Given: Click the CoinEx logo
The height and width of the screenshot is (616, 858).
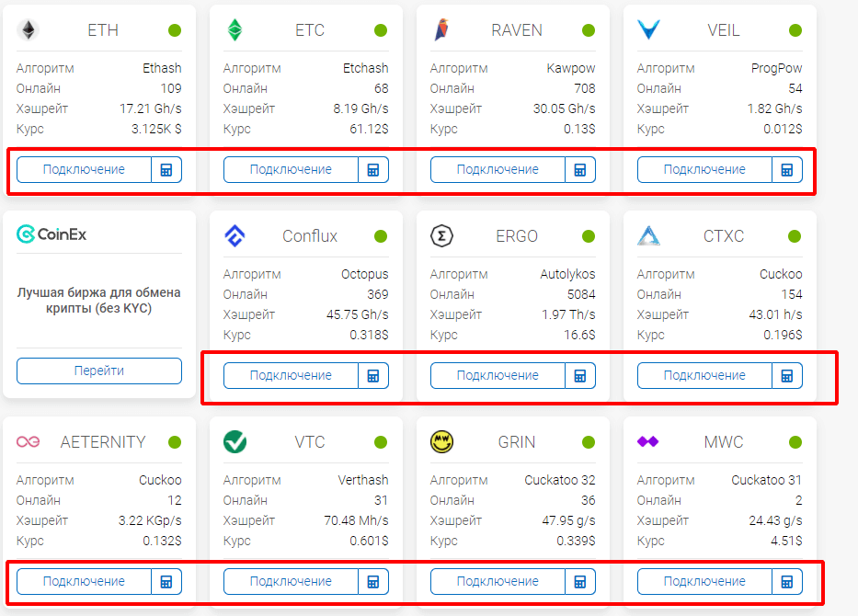Looking at the screenshot, I should 51,234.
